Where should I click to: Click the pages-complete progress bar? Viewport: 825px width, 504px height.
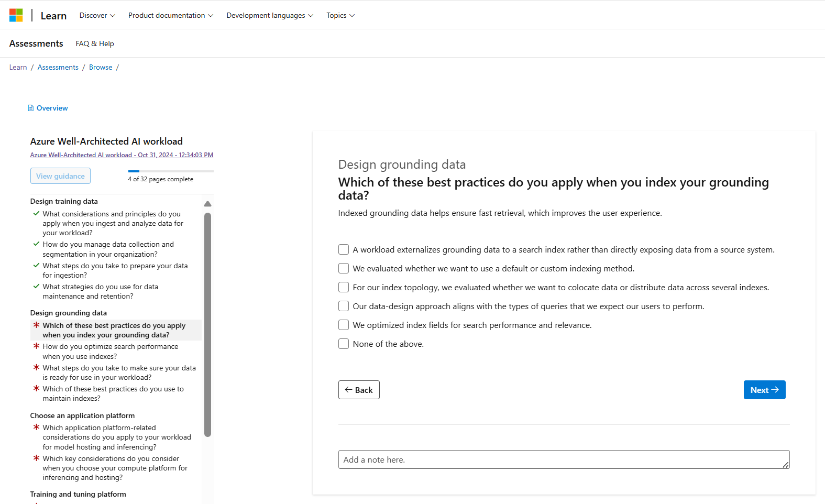coord(171,171)
